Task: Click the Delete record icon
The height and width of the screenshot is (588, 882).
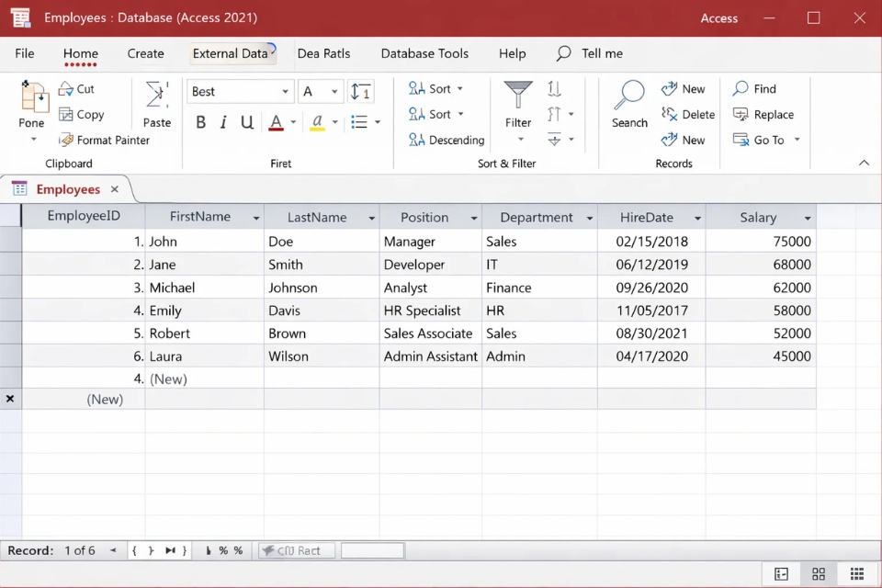Action: (670, 115)
